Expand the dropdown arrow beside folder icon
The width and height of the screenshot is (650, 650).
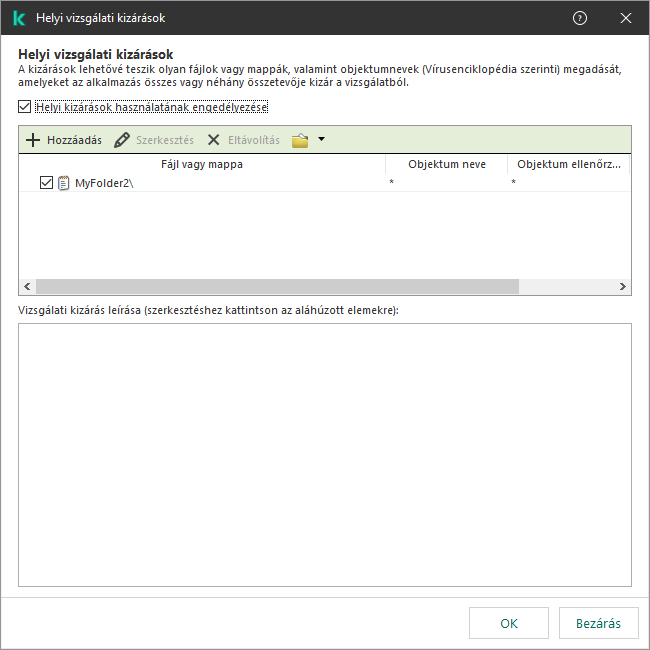[321, 139]
